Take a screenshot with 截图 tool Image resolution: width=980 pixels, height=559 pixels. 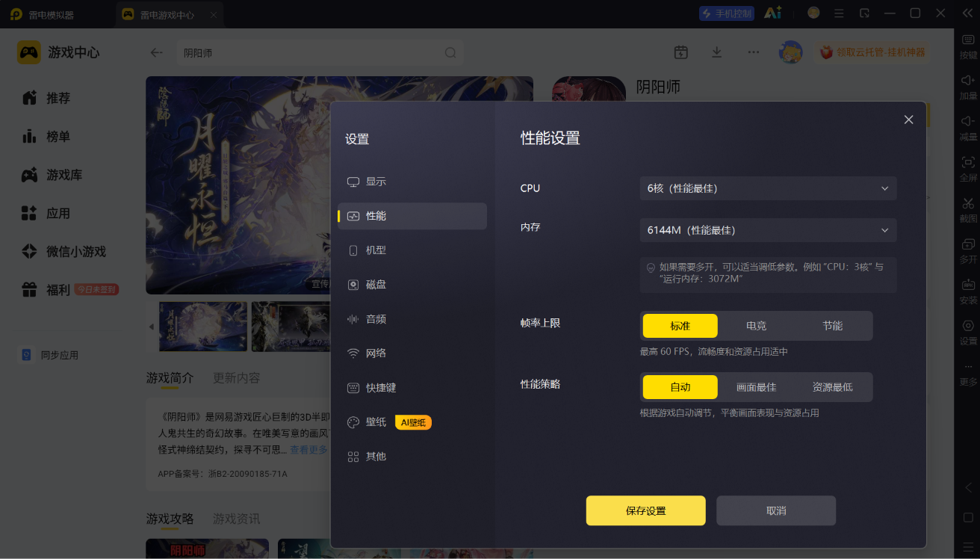pyautogui.click(x=968, y=209)
